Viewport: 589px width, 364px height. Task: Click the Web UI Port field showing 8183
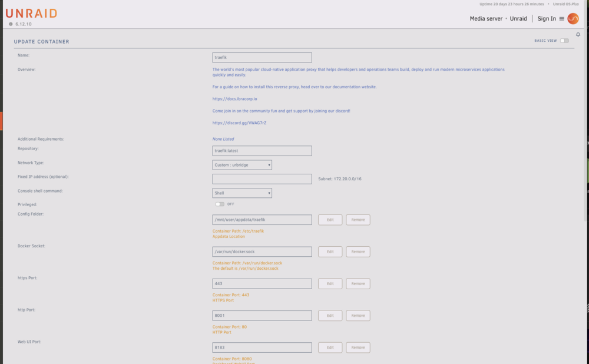tap(262, 348)
